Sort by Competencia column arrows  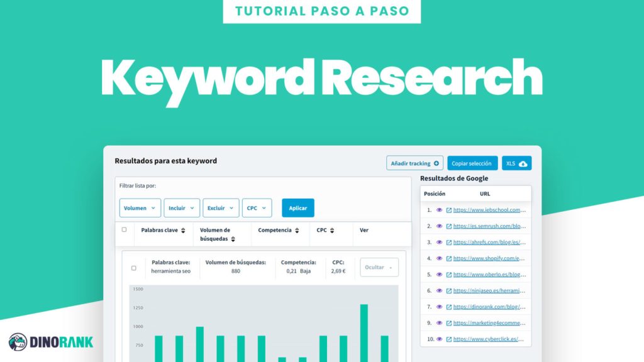click(x=297, y=230)
